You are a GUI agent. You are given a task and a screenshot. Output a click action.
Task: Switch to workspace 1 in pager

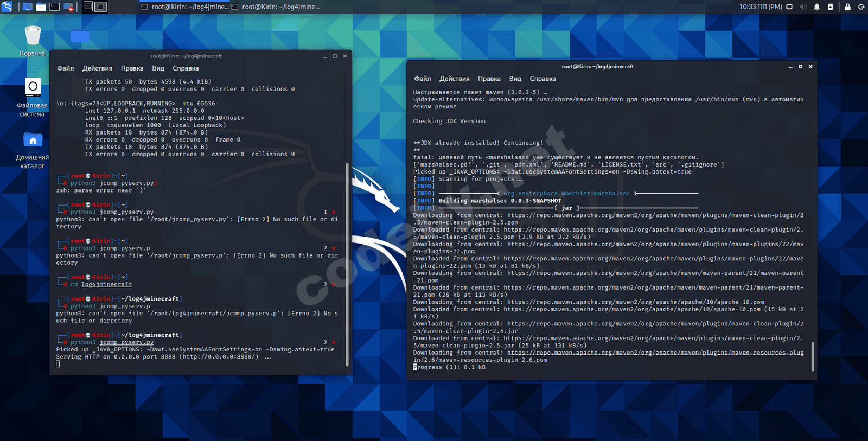88,7
